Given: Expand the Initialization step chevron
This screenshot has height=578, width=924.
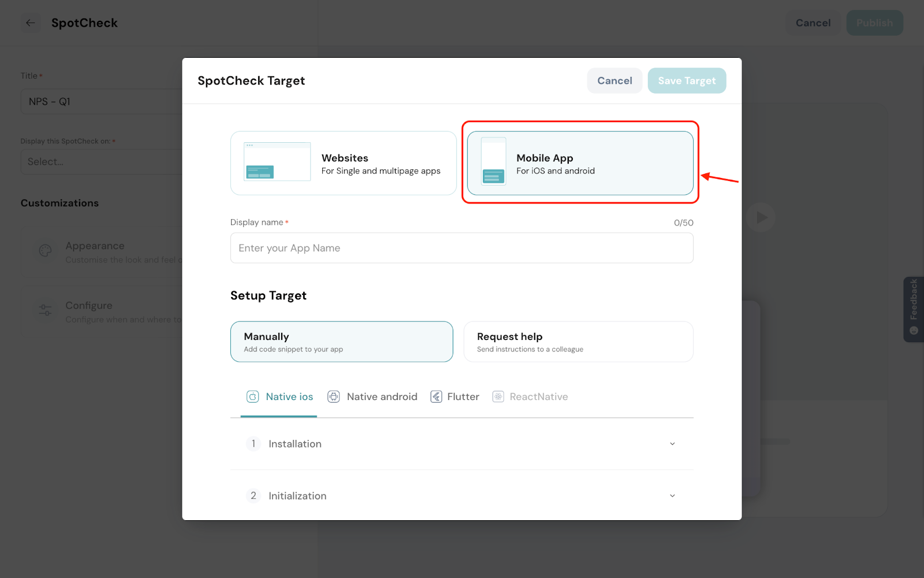Looking at the screenshot, I should [x=672, y=496].
